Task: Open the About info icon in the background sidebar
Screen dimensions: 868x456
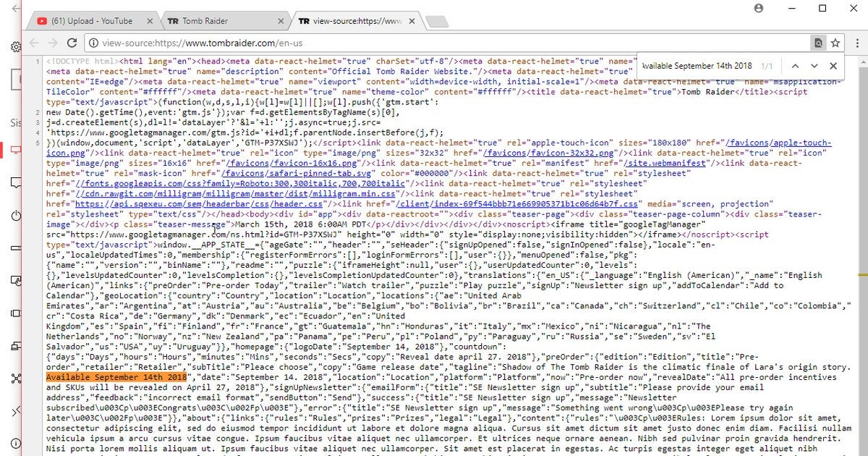Action: coord(15,443)
